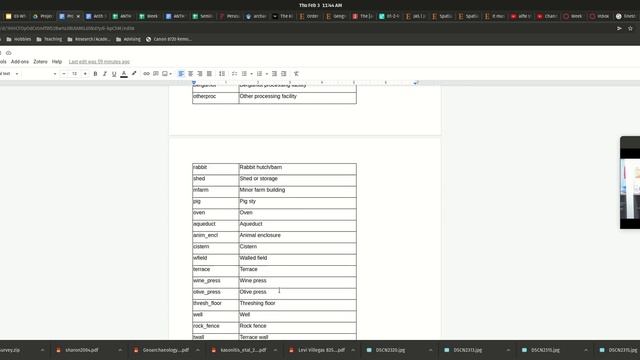Expand kaooniks_etal pdf download options

[x=275, y=350]
